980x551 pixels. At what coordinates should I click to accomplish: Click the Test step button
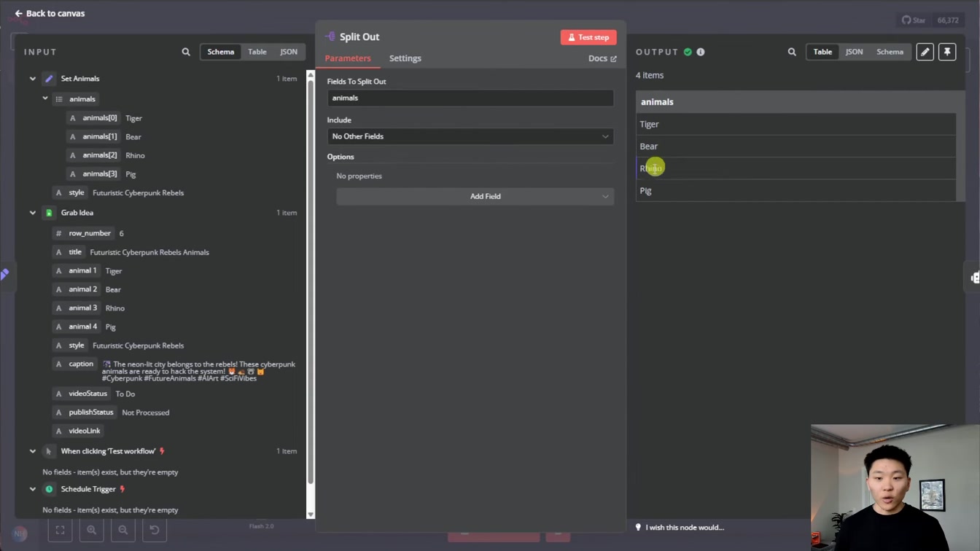click(x=588, y=37)
